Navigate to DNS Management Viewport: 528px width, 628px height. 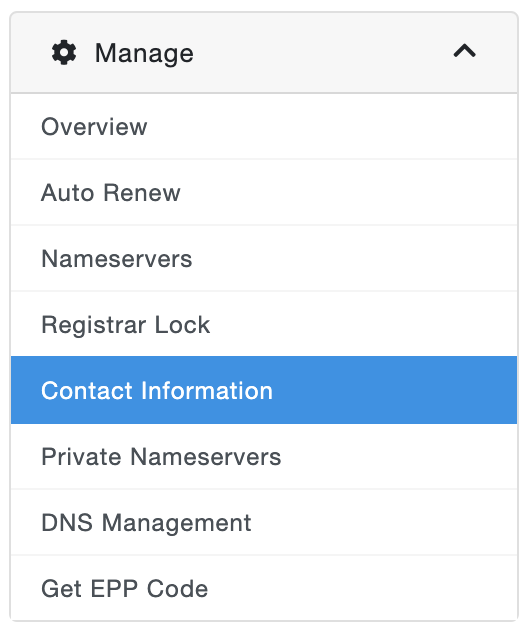pyautogui.click(x=264, y=523)
